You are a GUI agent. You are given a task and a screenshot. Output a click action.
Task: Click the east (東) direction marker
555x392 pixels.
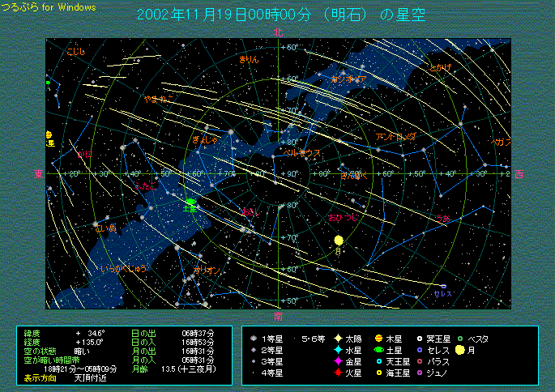[38, 173]
